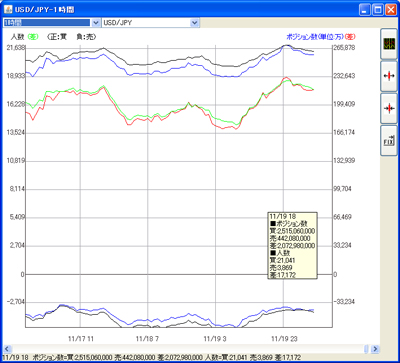Click the 232,643 right axis value
The image size is (400, 363).
tap(344, 76)
